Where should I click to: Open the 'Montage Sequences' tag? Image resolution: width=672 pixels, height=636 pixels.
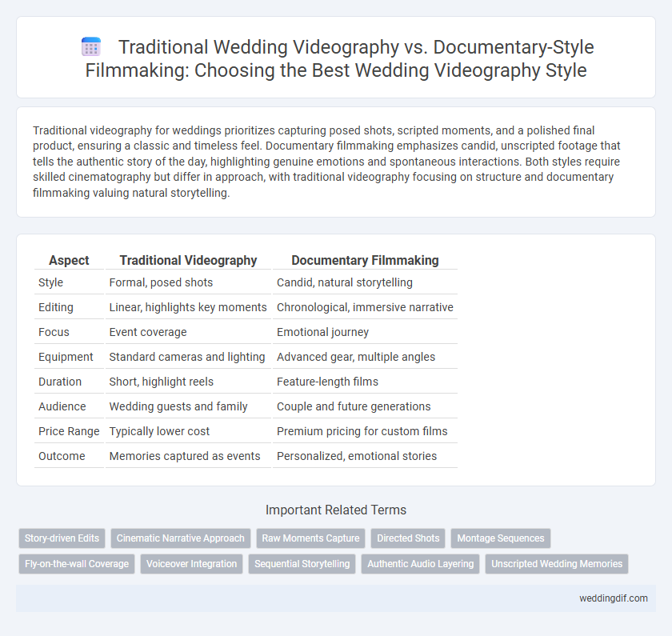coord(501,538)
